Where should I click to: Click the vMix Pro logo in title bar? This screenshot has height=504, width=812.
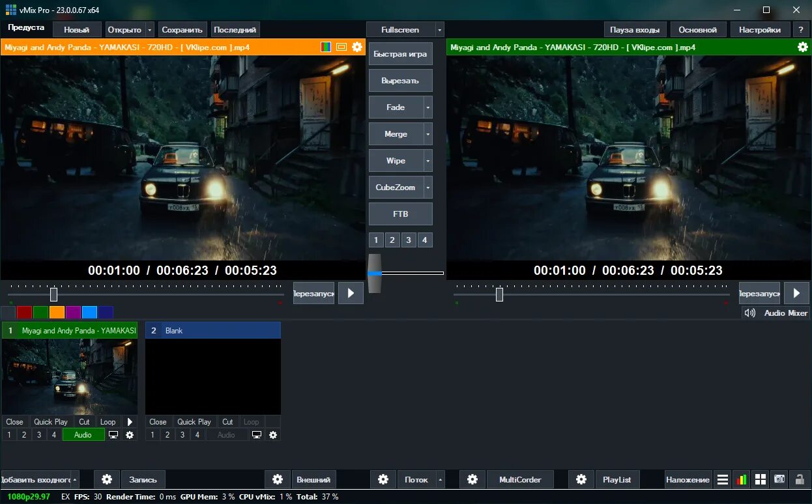pos(10,10)
